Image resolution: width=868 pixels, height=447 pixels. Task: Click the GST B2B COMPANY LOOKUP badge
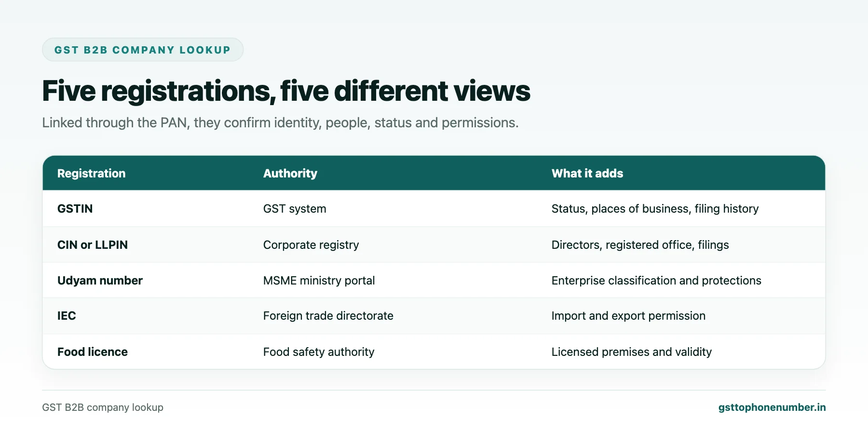coord(143,50)
